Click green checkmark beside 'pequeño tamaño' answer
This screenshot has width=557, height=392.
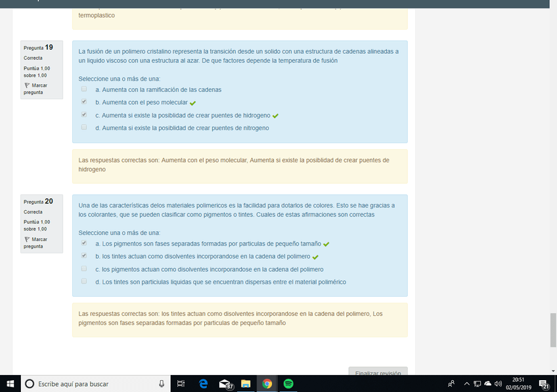click(326, 244)
